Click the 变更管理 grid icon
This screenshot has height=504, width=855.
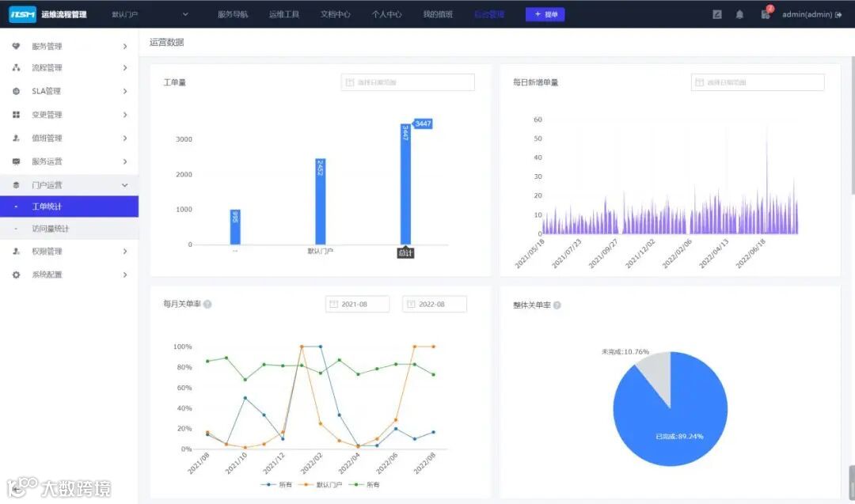pos(17,115)
